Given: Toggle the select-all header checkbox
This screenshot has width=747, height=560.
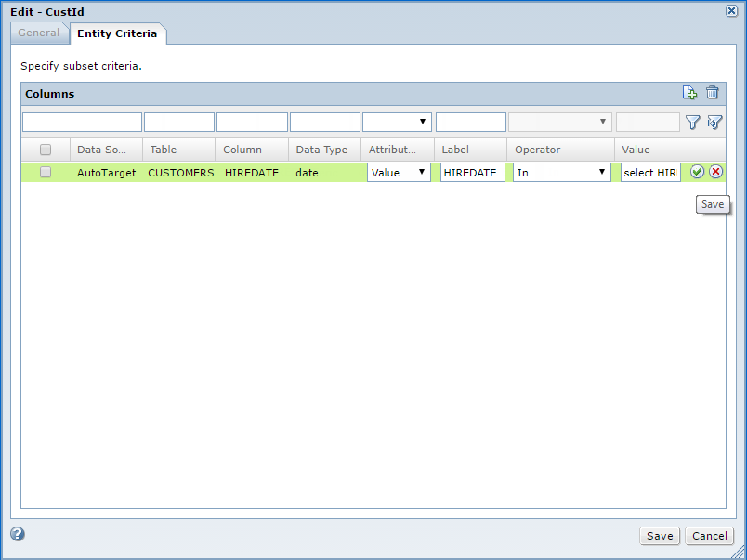Looking at the screenshot, I should point(46,150).
